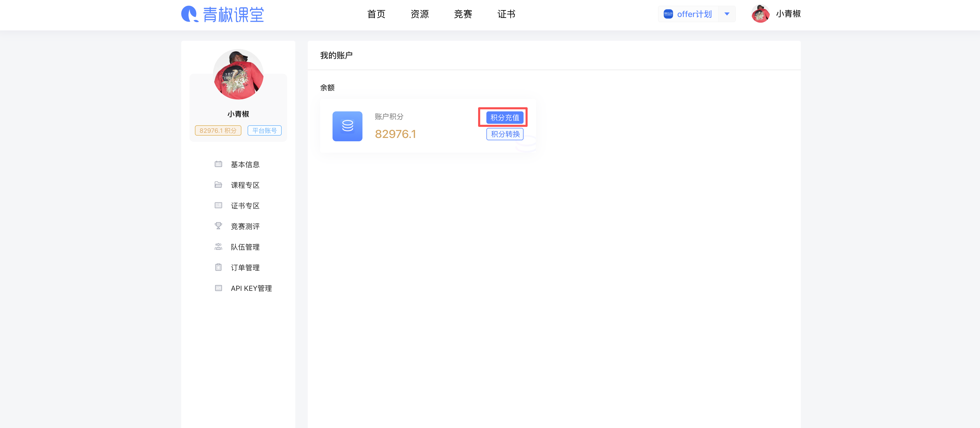Open the offer计划 selector
Image resolution: width=980 pixels, height=428 pixels.
pos(688,14)
